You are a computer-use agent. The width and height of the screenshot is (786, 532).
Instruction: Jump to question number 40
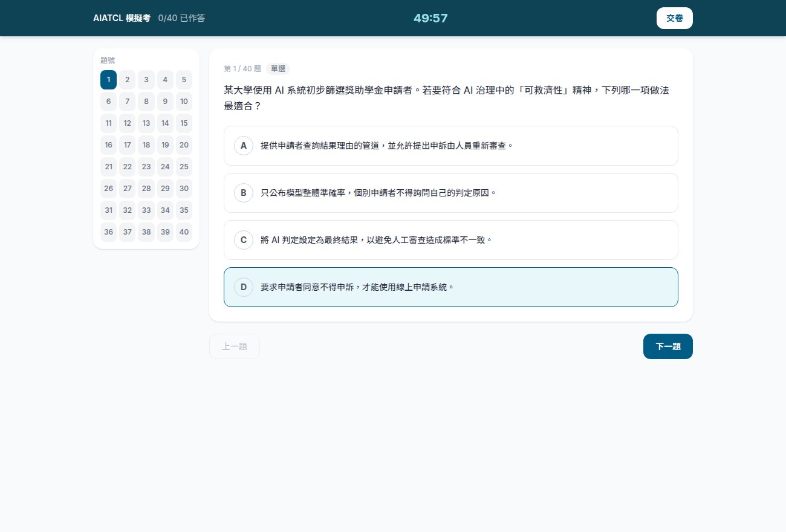[x=184, y=232]
